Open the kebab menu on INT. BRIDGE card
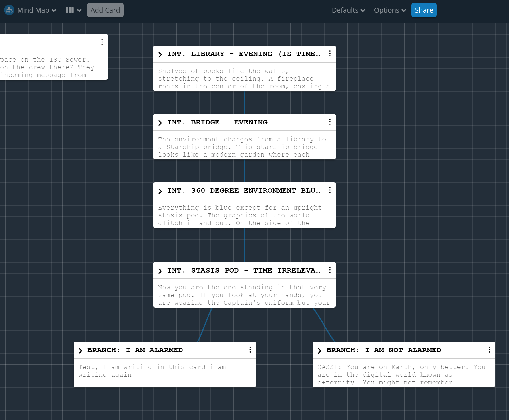Image resolution: width=509 pixels, height=420 pixels. click(x=330, y=122)
